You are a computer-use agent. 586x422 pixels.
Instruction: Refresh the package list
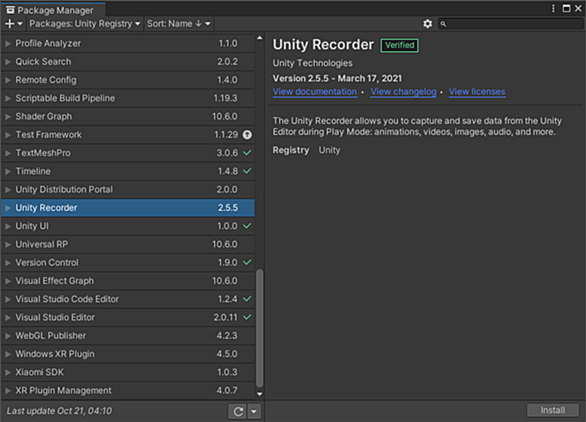(238, 412)
